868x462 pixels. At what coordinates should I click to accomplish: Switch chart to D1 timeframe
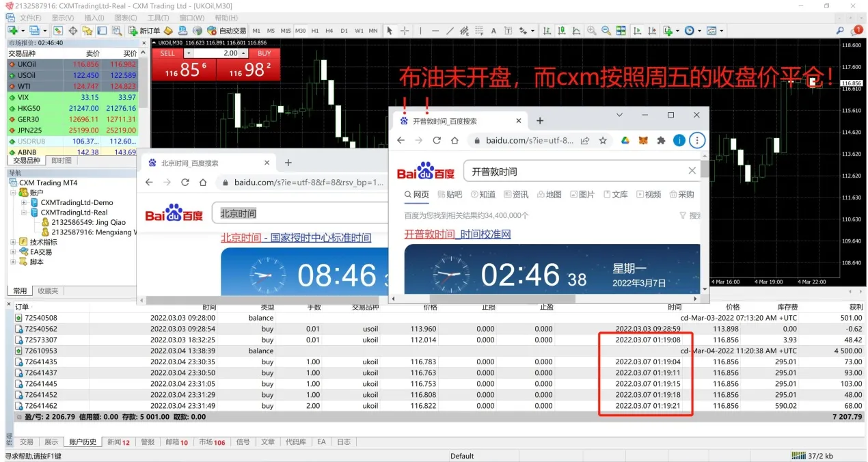click(344, 31)
